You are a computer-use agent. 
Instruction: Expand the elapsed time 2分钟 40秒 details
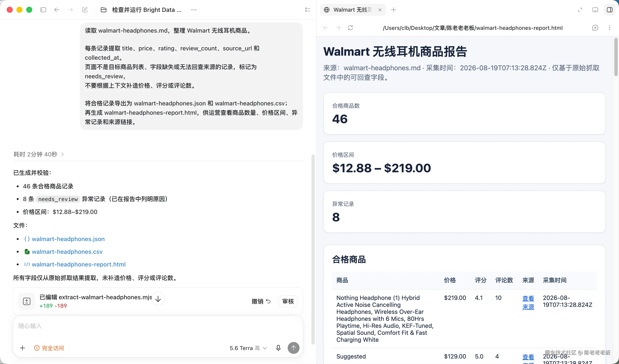(39, 154)
